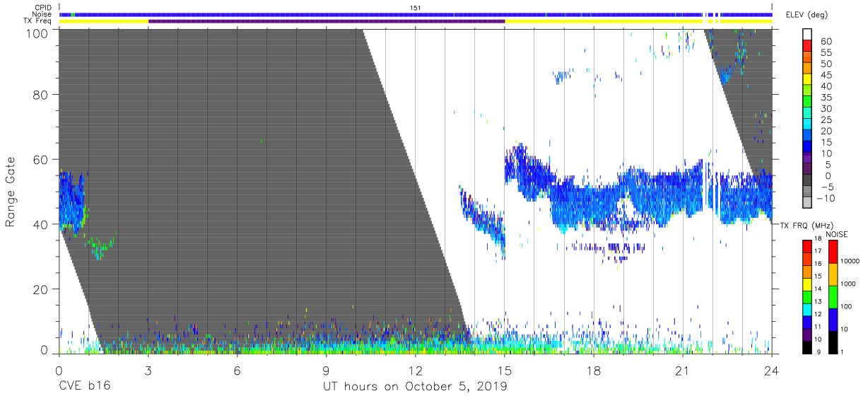The width and height of the screenshot is (868, 401).
Task: Click the purple portion of the TX Freq strip
Action: [x=327, y=21]
